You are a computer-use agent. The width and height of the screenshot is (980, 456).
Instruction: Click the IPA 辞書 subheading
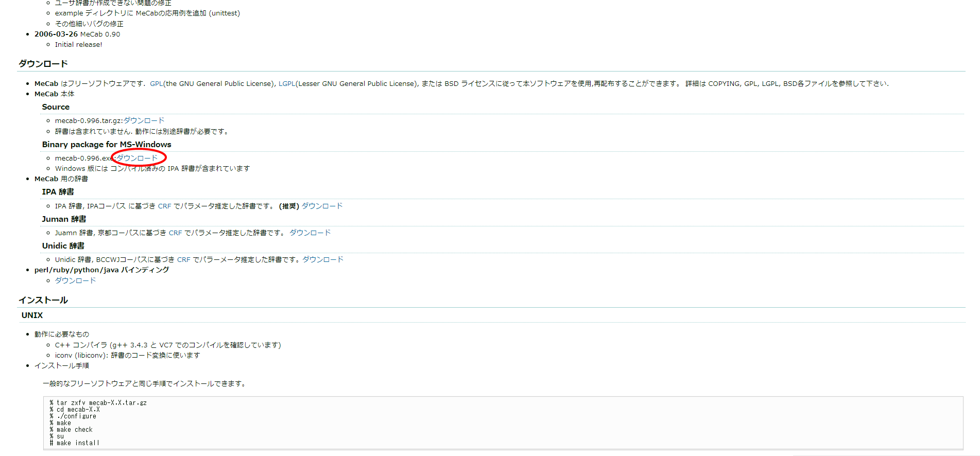point(58,192)
